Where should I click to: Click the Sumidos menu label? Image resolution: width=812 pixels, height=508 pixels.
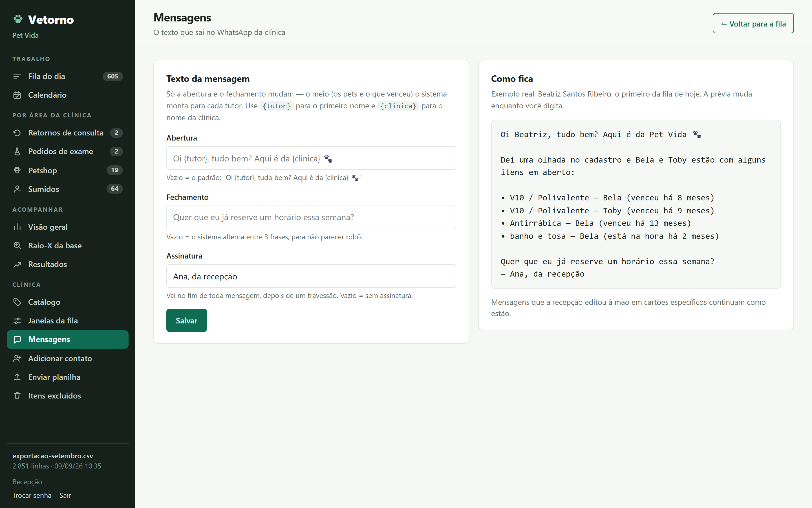point(44,189)
